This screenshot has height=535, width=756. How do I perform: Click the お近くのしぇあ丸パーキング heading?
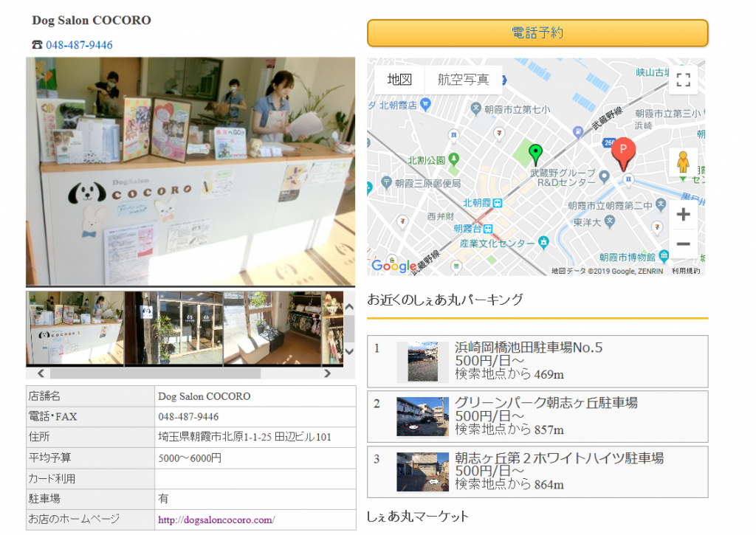pyautogui.click(x=445, y=300)
